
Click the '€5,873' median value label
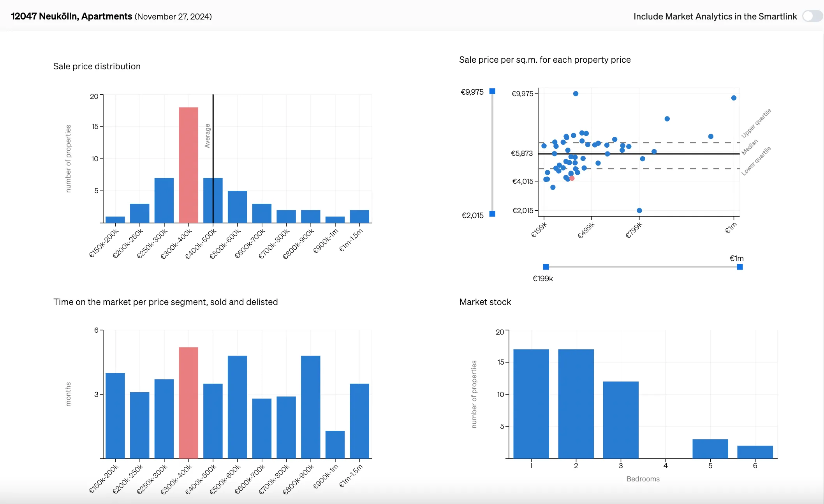click(x=521, y=153)
